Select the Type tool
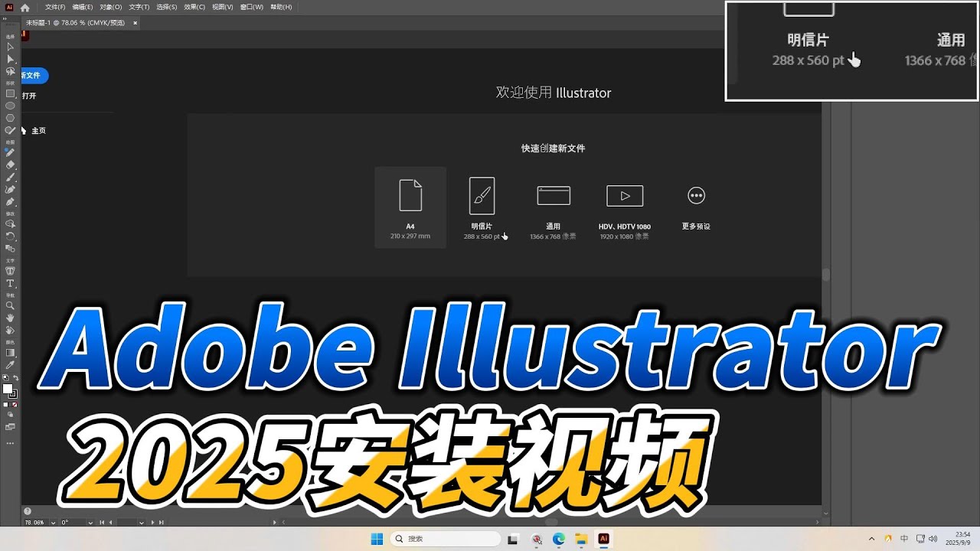This screenshot has height=551, width=980. [x=10, y=283]
